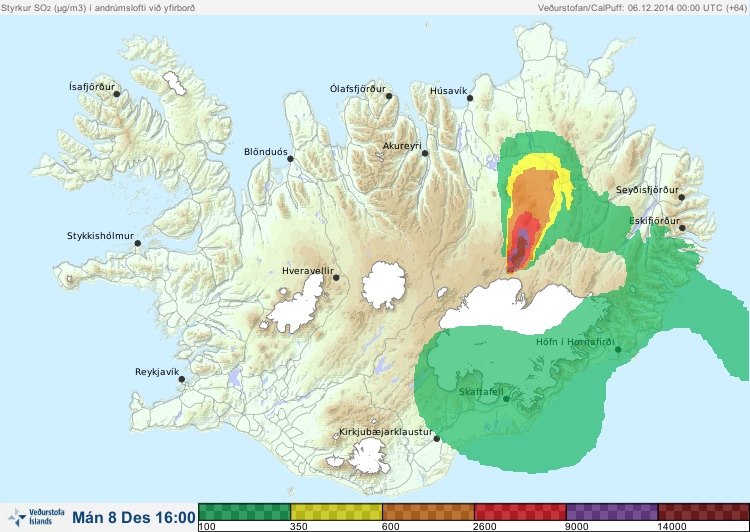Click the Eskifjörður location dot
The height and width of the screenshot is (532, 750).
coord(683,228)
